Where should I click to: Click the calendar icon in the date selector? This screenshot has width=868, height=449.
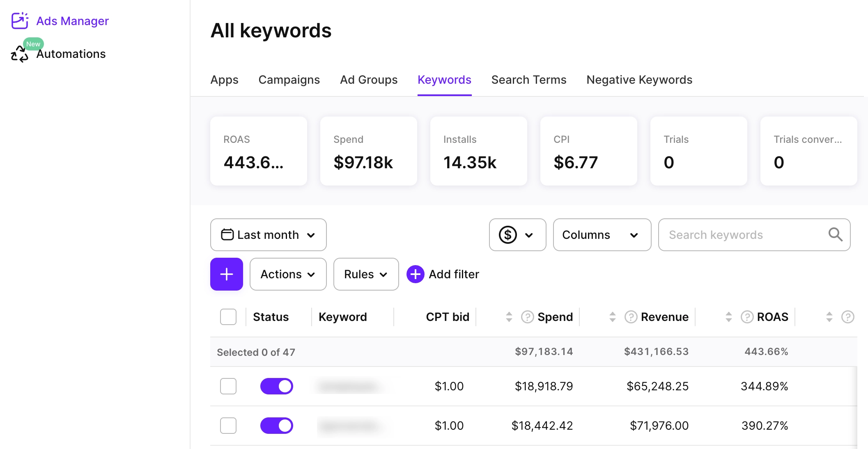(227, 234)
